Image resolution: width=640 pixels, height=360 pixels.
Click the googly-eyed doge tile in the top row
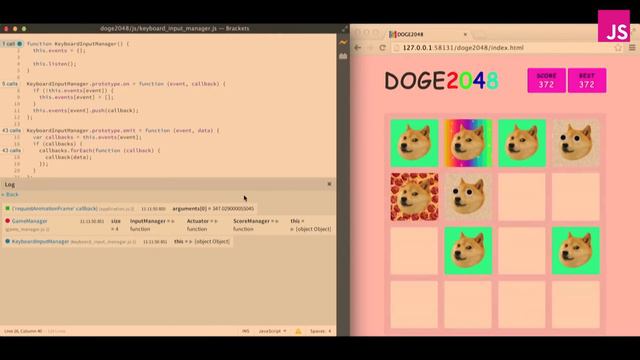[x=576, y=143]
